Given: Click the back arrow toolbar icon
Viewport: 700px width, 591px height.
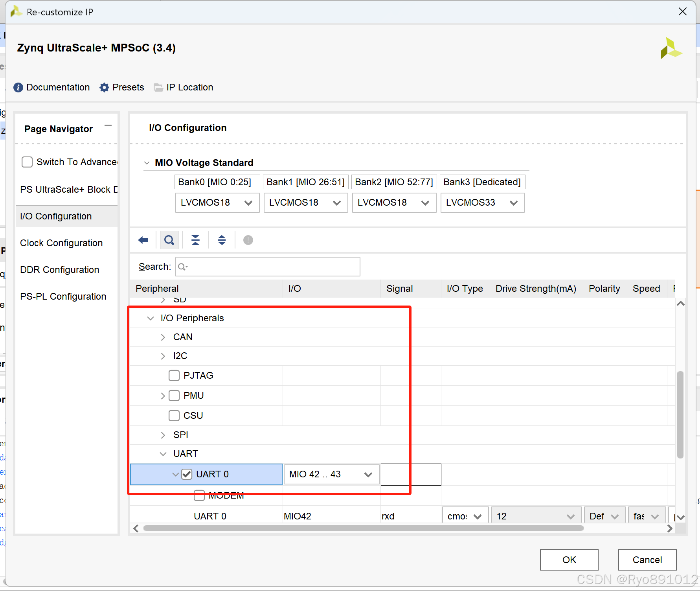Looking at the screenshot, I should 143,240.
